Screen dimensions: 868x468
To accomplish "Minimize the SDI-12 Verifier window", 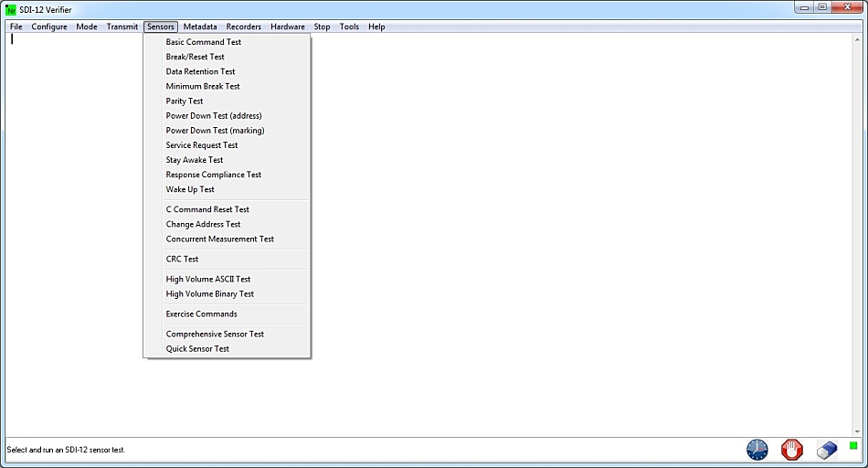I will [804, 7].
